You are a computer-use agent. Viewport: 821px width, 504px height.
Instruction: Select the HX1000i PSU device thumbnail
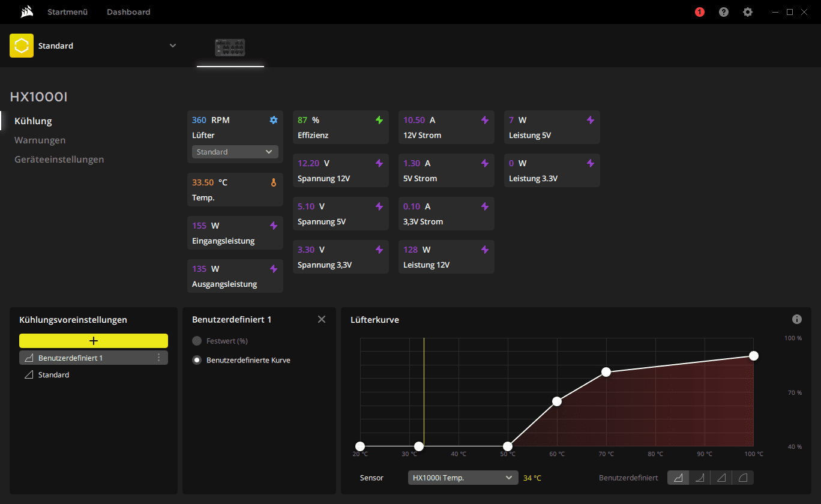click(x=230, y=47)
